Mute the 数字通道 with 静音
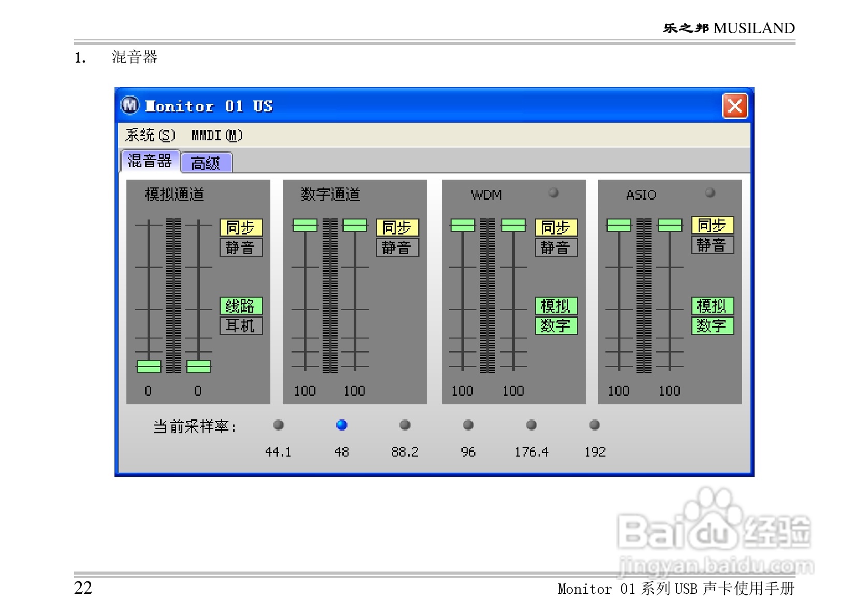Screen dimensions: 868x615 397,247
